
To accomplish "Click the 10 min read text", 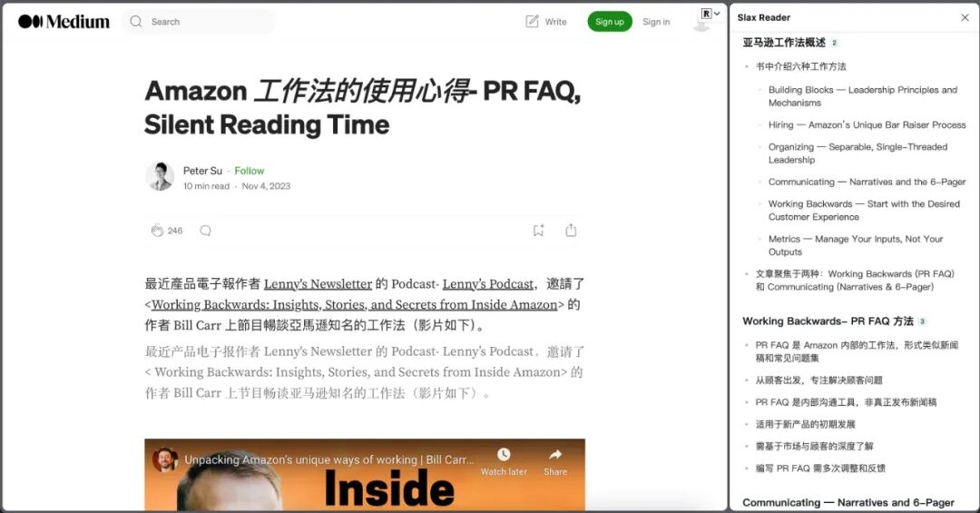I will tap(206, 186).
